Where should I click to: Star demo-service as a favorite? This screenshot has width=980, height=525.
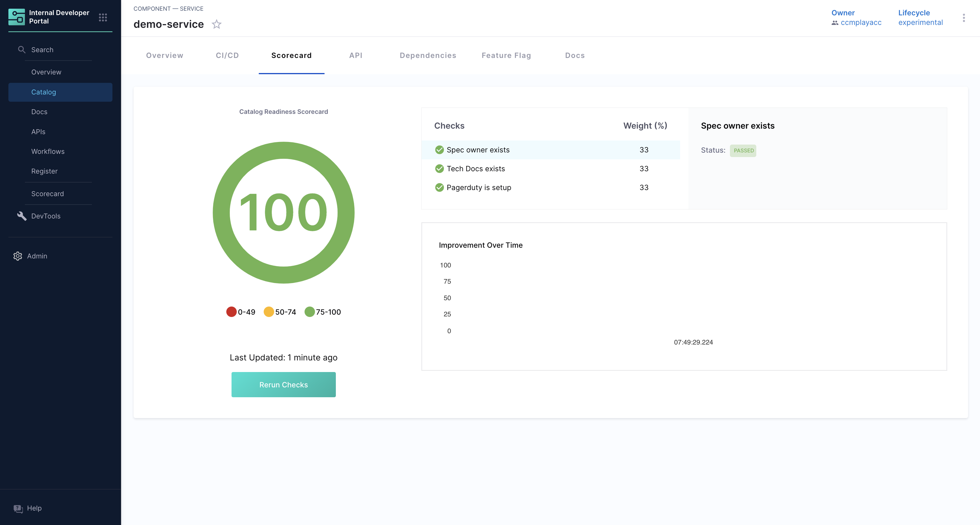(x=216, y=24)
